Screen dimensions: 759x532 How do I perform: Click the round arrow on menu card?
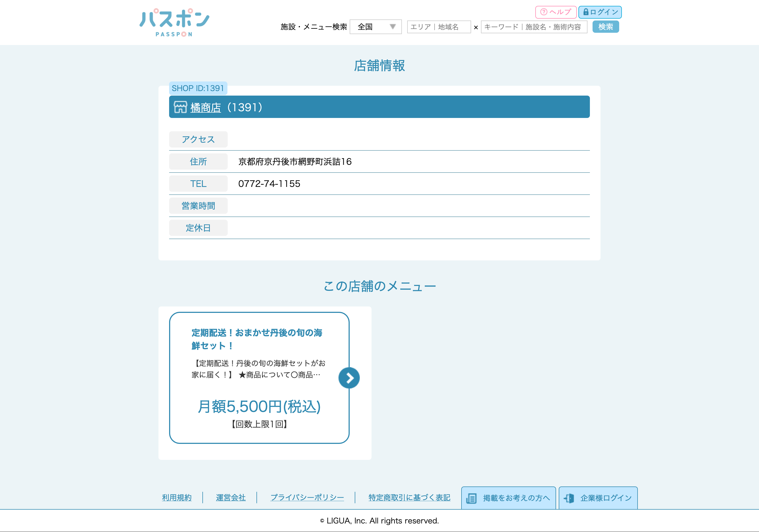tap(349, 378)
